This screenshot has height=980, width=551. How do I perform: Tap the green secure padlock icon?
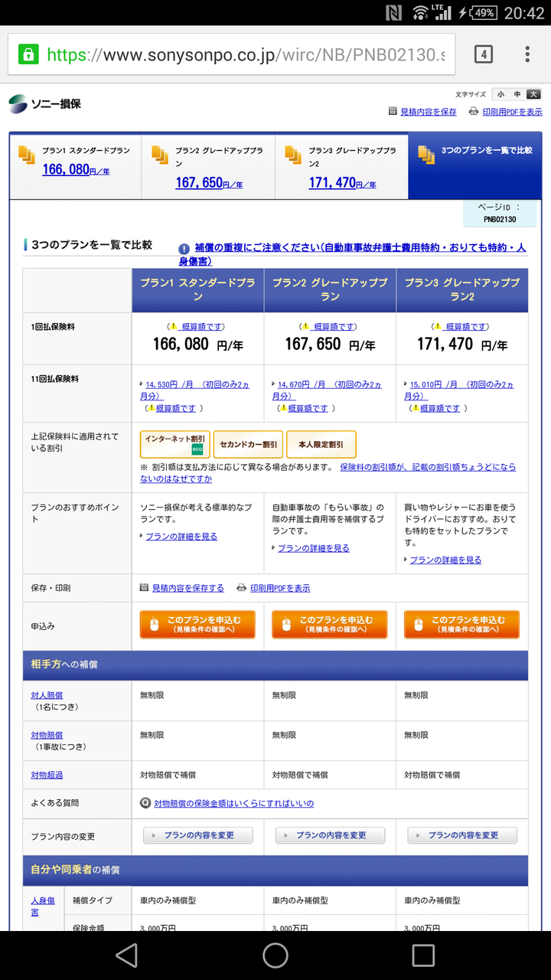(28, 54)
